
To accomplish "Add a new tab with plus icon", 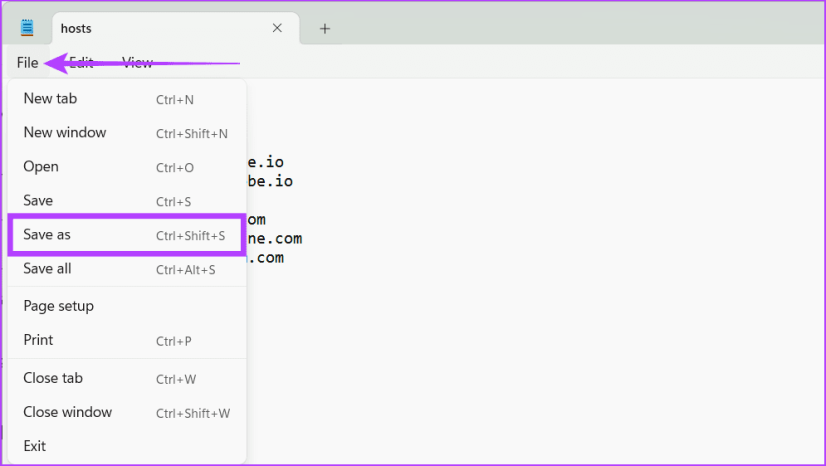I will pyautogui.click(x=324, y=28).
